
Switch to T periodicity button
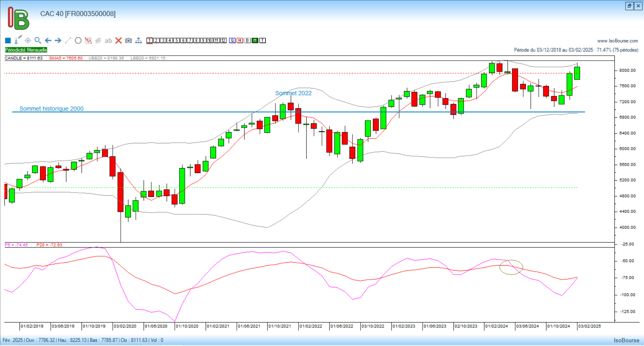pos(263,41)
